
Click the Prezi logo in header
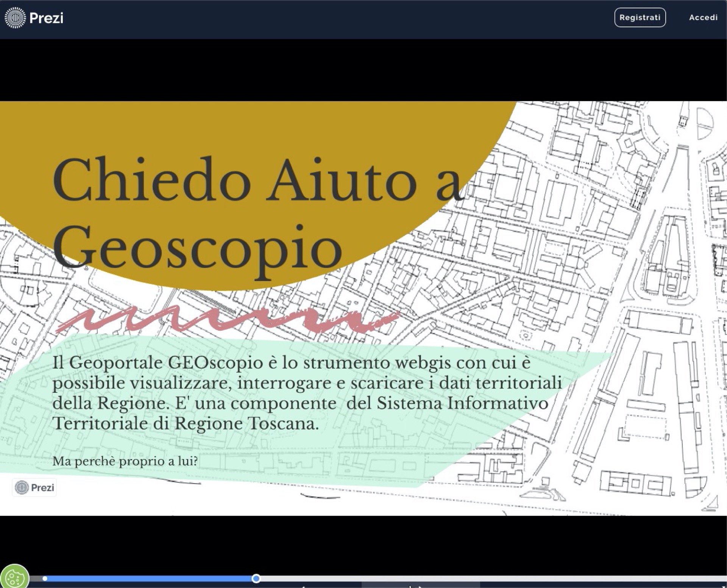34,17
